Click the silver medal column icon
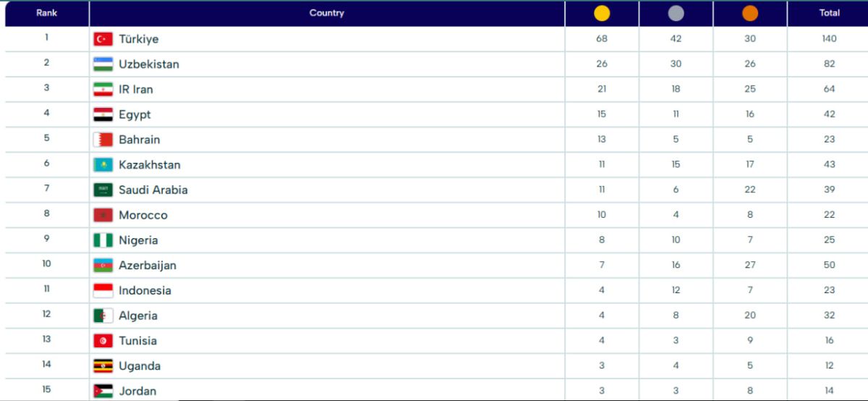868x401 pixels. (676, 13)
